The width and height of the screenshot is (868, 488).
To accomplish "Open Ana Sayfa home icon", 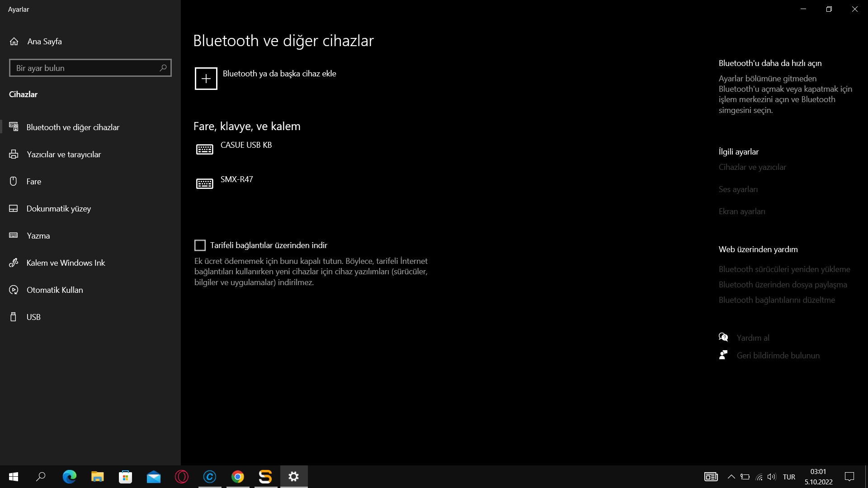I will coord(14,42).
